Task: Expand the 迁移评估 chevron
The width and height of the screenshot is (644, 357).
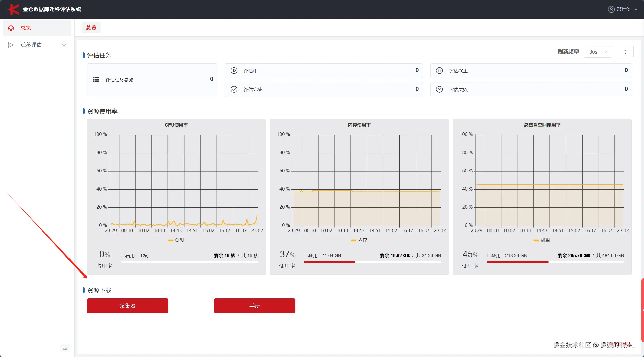Action: (64, 45)
